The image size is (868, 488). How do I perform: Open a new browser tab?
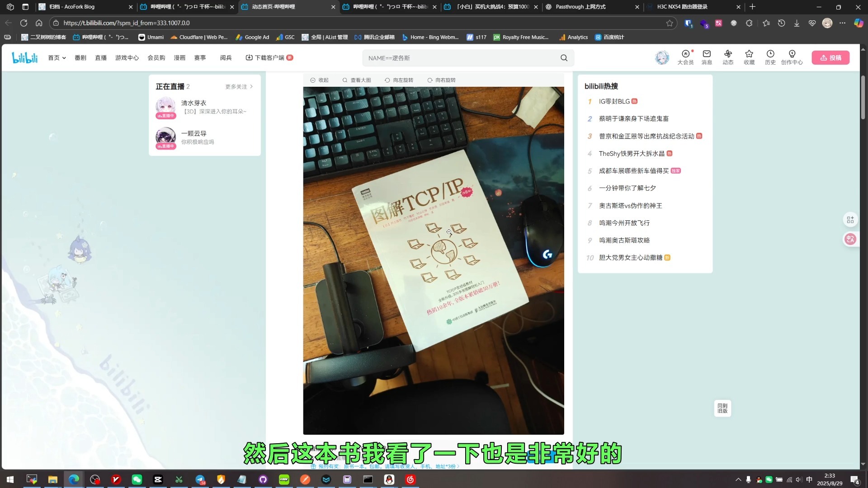pos(753,7)
